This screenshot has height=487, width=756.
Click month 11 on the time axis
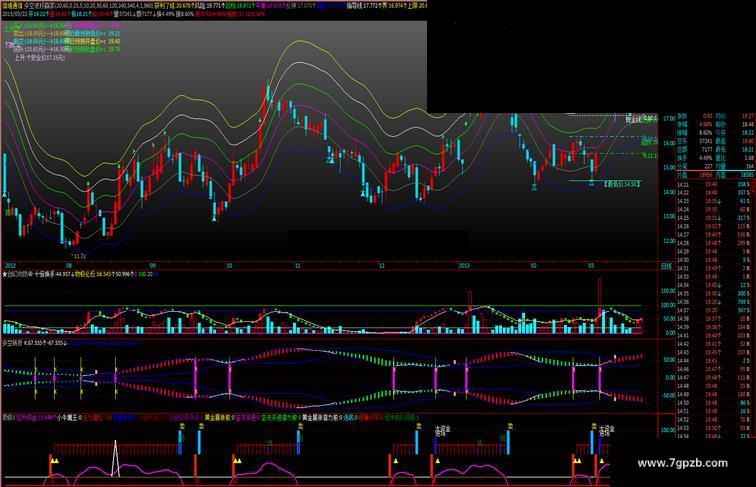pos(298,266)
